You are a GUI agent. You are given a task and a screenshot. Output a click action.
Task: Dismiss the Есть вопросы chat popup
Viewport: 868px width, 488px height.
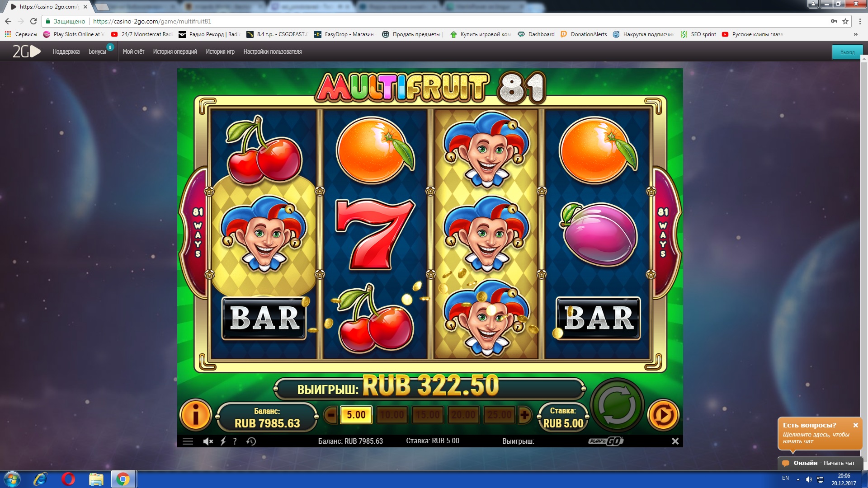click(x=855, y=425)
